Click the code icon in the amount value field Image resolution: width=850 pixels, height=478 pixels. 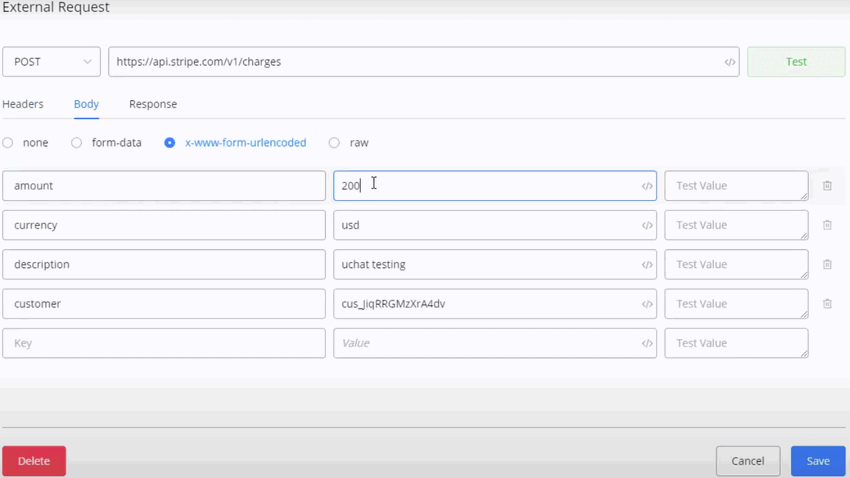coord(647,186)
